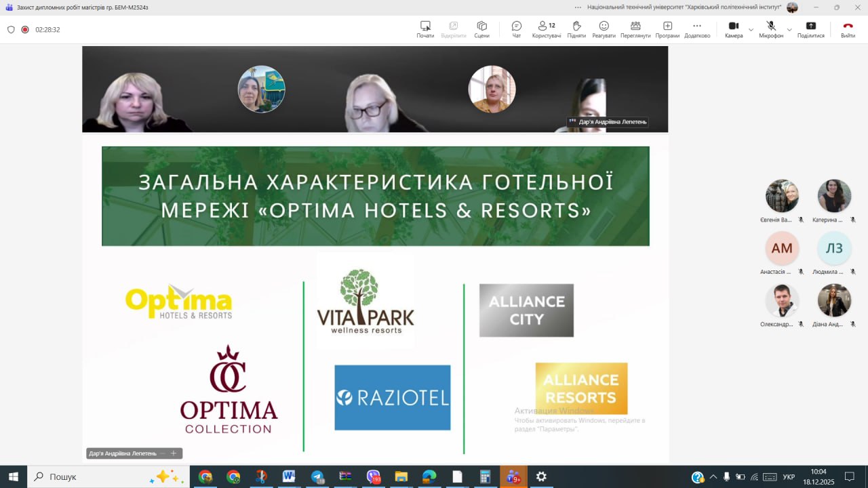868x488 pixels.
Task: Open the Сцени (Scenes) options
Action: coord(481,29)
